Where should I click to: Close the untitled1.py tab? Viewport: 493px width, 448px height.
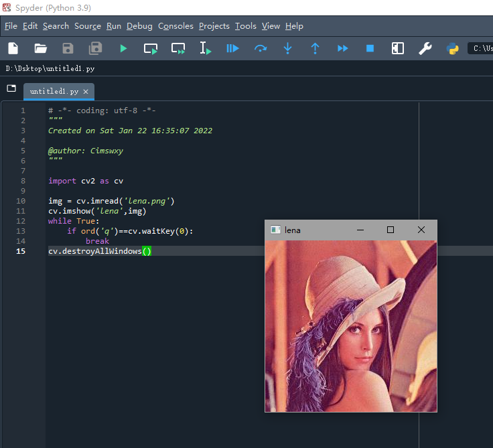point(86,92)
